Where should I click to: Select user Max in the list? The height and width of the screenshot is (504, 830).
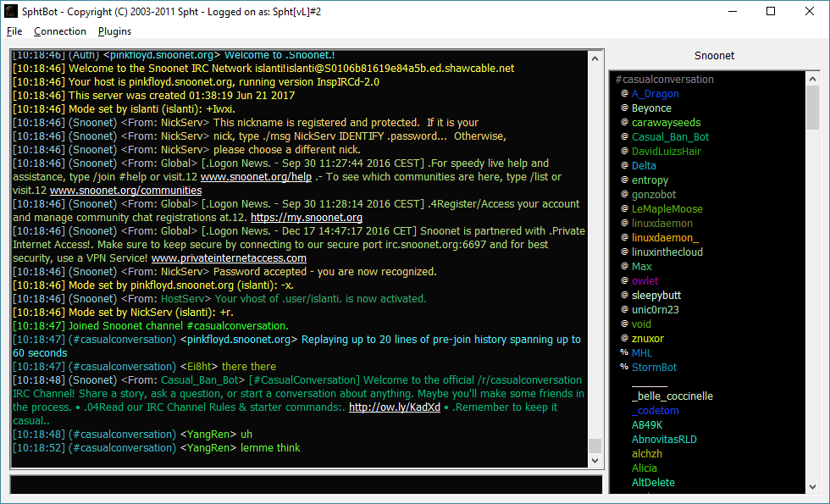click(642, 266)
